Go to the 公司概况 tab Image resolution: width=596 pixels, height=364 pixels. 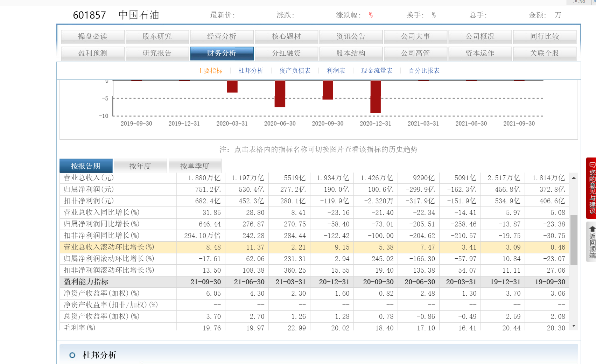pos(480,36)
